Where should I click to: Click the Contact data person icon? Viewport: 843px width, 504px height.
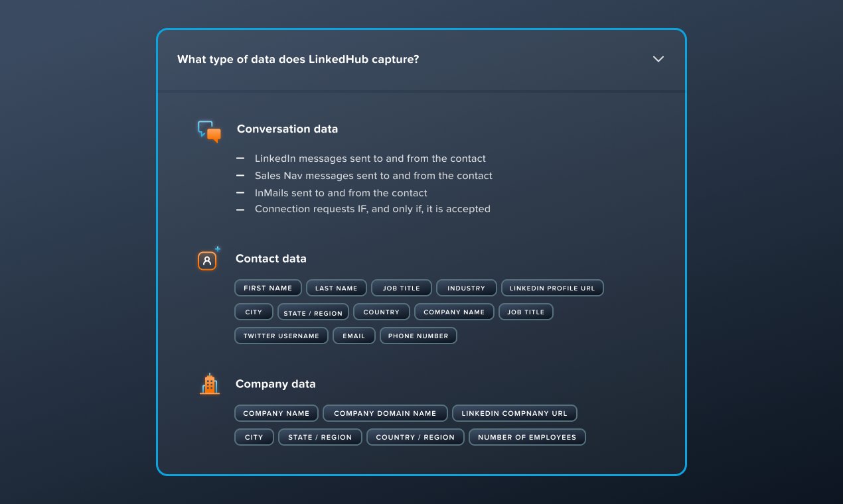(208, 259)
